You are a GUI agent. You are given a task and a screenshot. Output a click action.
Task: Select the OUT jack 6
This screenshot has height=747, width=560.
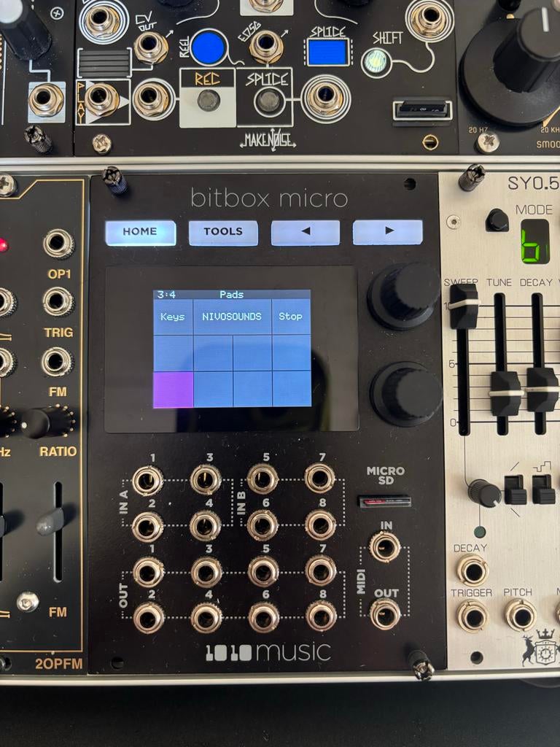[263, 616]
